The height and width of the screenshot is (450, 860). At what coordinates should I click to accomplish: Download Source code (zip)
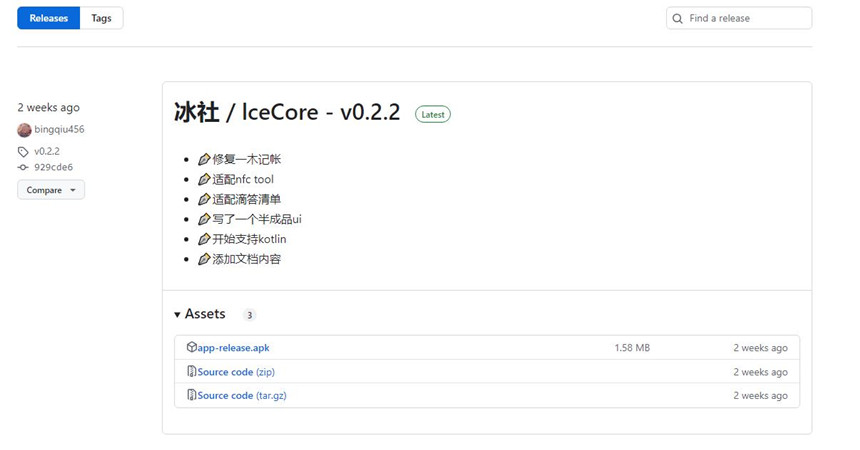(x=236, y=372)
